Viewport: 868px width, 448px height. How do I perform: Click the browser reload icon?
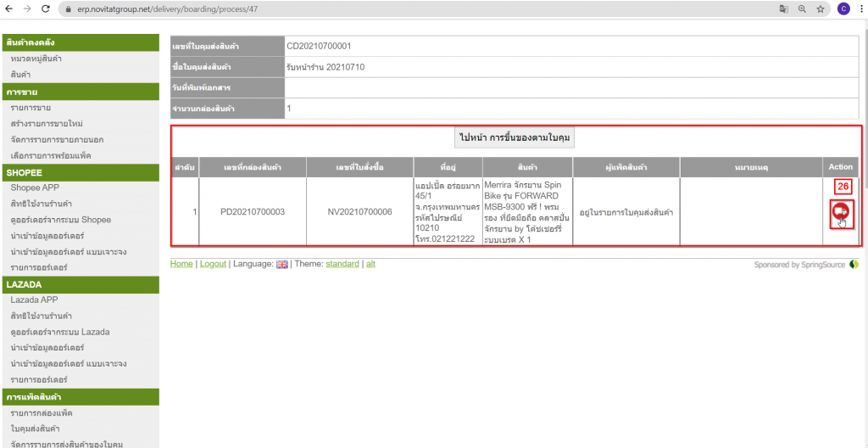click(46, 8)
